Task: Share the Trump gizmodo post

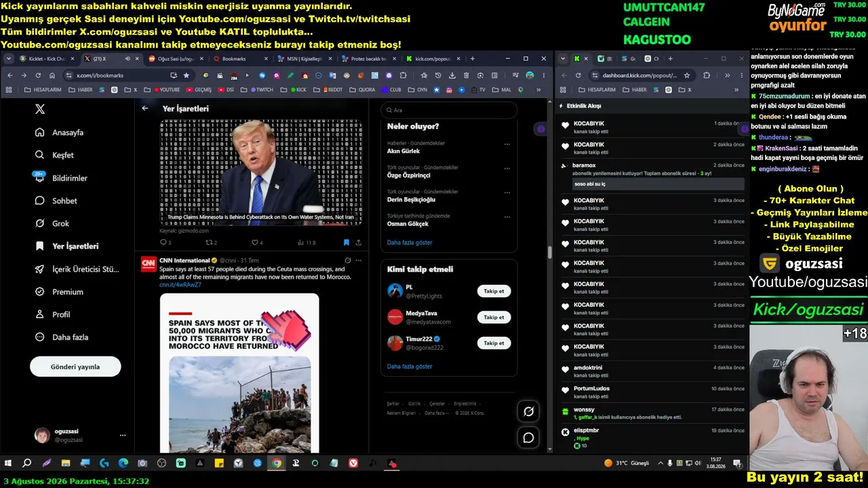Action: pyautogui.click(x=358, y=242)
